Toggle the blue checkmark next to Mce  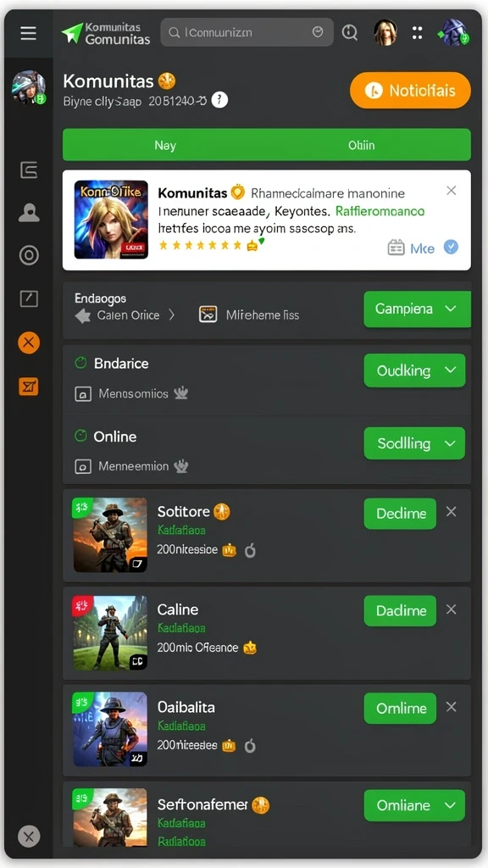[452, 247]
